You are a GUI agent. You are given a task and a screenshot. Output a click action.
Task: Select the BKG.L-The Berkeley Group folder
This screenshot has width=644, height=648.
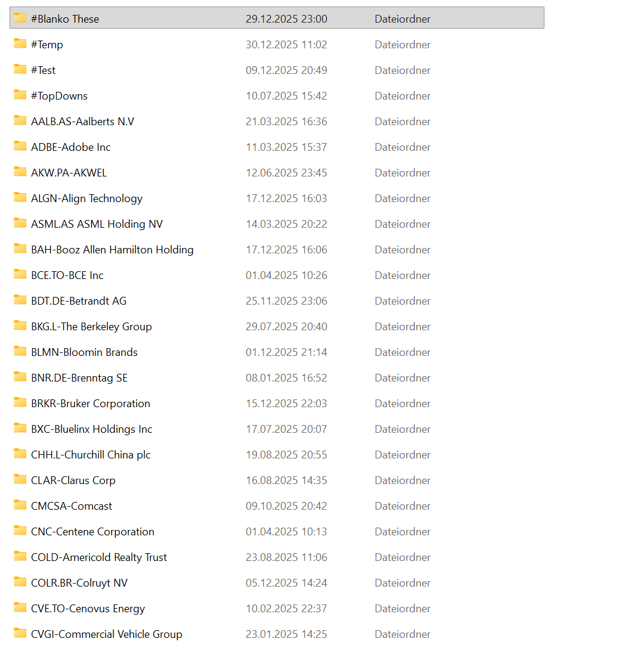click(x=91, y=327)
